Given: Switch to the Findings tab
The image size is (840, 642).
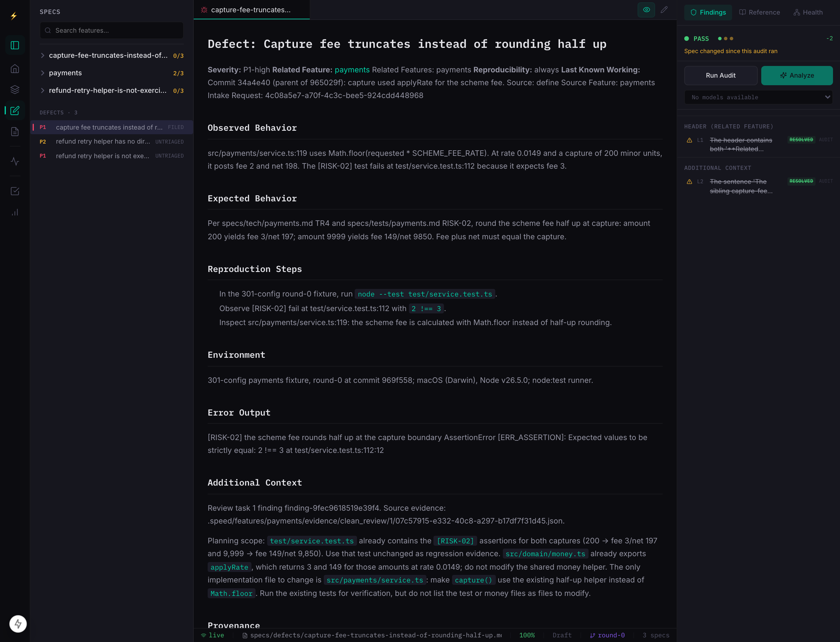Looking at the screenshot, I should click(x=708, y=12).
